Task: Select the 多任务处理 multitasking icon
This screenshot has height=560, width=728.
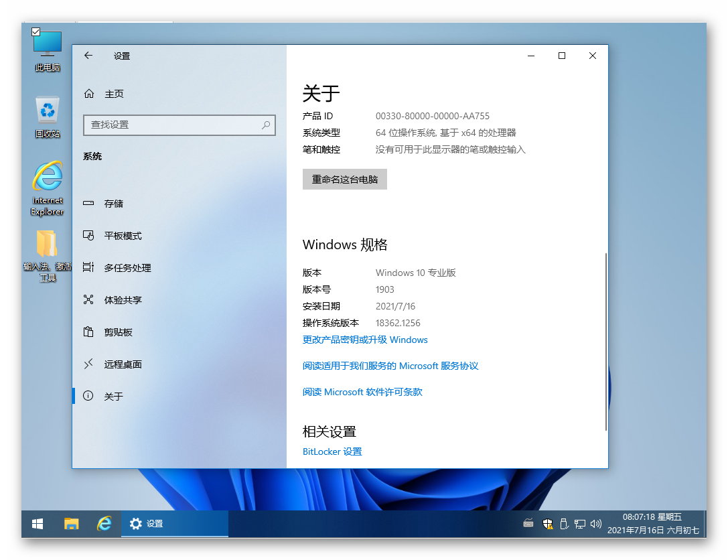Action: click(x=88, y=267)
